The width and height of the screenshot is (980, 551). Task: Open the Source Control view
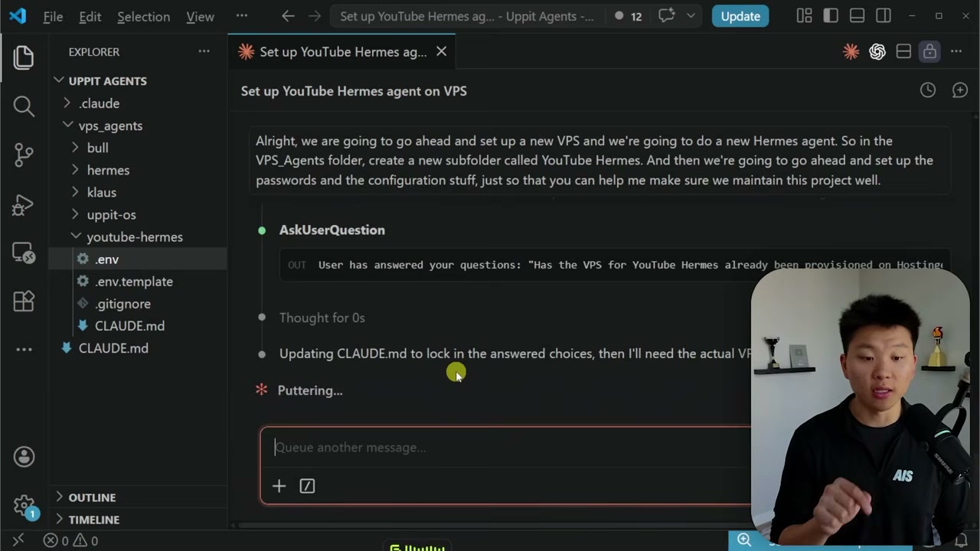[x=24, y=155]
